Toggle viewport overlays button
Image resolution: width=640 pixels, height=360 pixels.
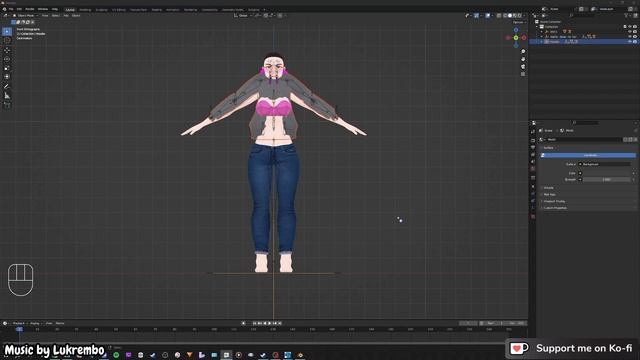pyautogui.click(x=488, y=16)
